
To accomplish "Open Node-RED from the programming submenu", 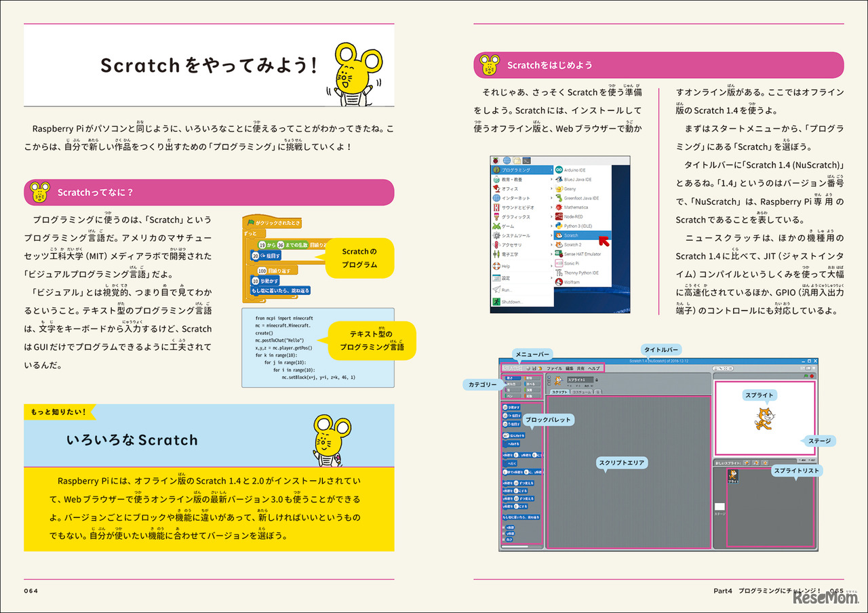I will coord(583,217).
